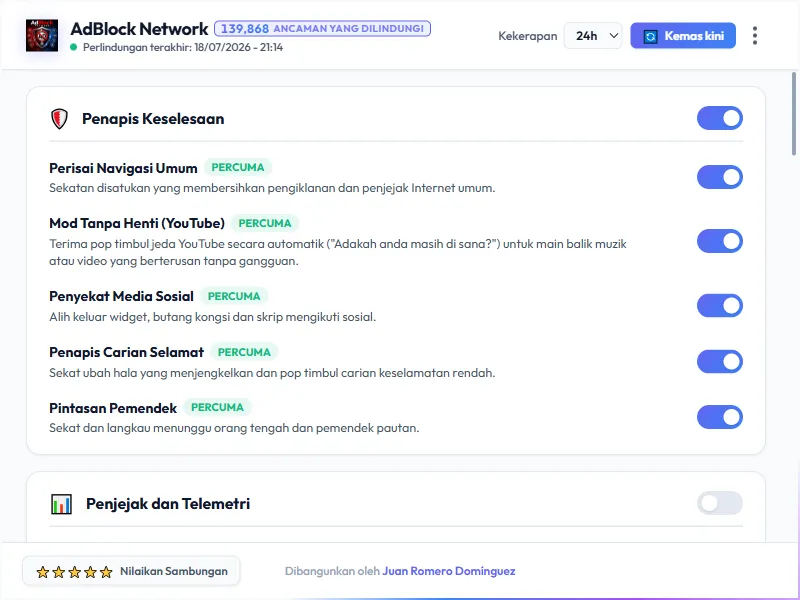Click PERCUMA badge next to Penapis Carian Selamat
This screenshot has width=800, height=600.
pyautogui.click(x=244, y=353)
